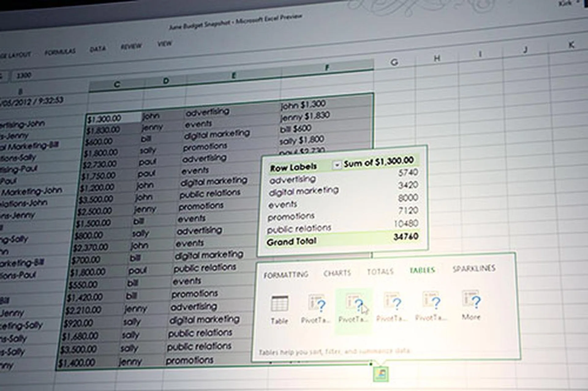Click the Quick Analysis button below selection
The image size is (588, 391).
coord(381,374)
